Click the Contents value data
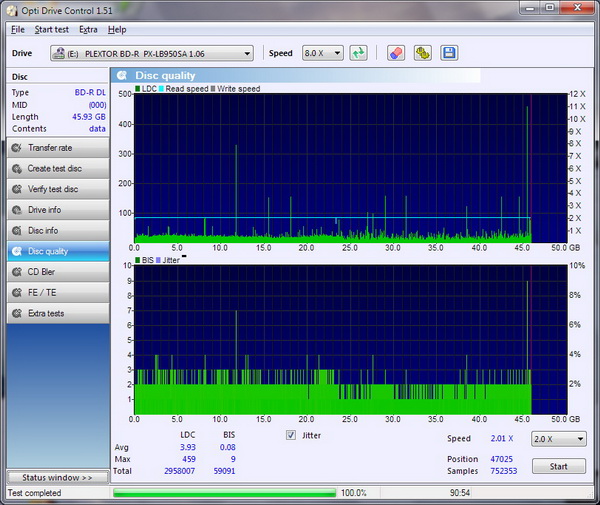This screenshot has width=600, height=505. pos(97,129)
